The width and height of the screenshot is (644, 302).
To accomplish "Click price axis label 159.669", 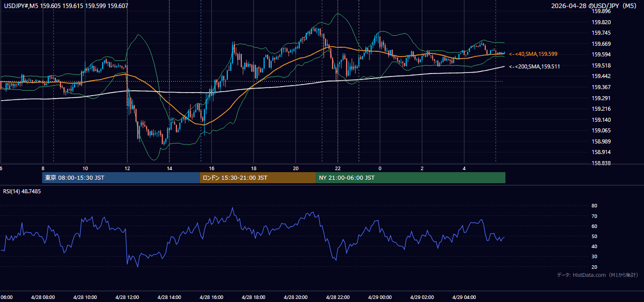I will pos(601,44).
